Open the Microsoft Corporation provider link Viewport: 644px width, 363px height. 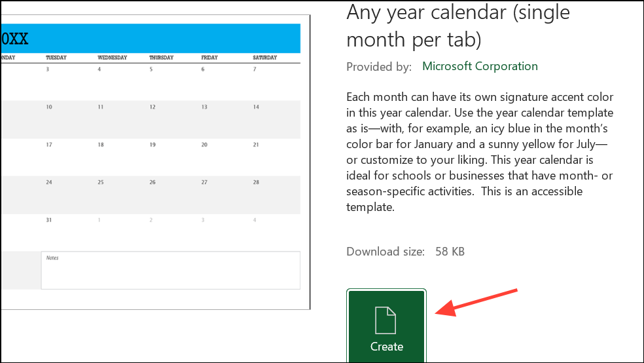click(x=480, y=66)
